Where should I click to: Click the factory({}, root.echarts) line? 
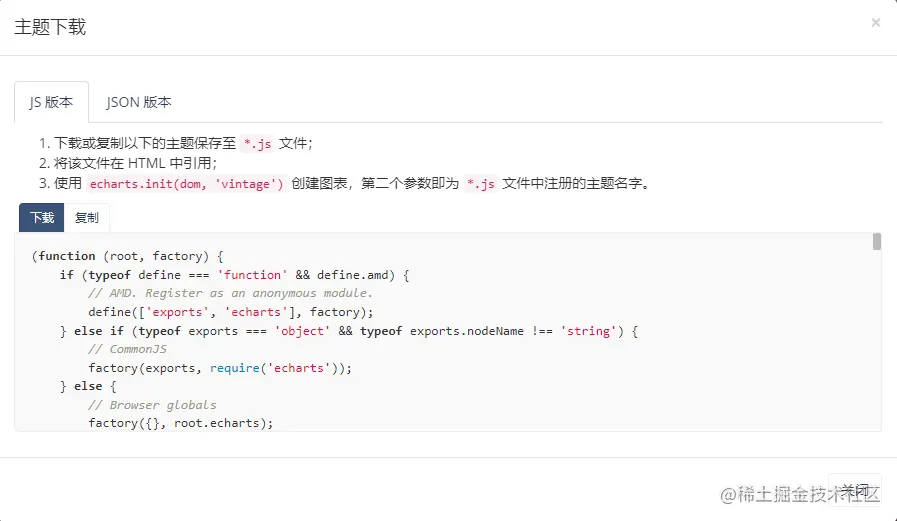tap(181, 423)
